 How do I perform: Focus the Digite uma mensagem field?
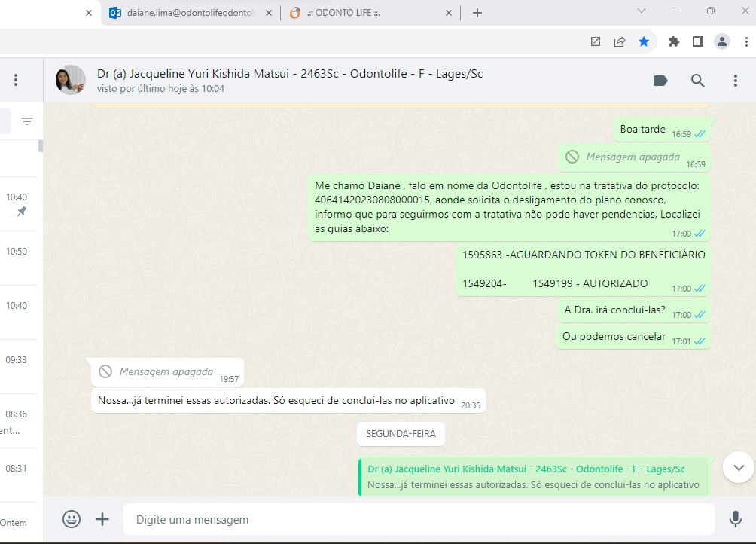point(418,520)
